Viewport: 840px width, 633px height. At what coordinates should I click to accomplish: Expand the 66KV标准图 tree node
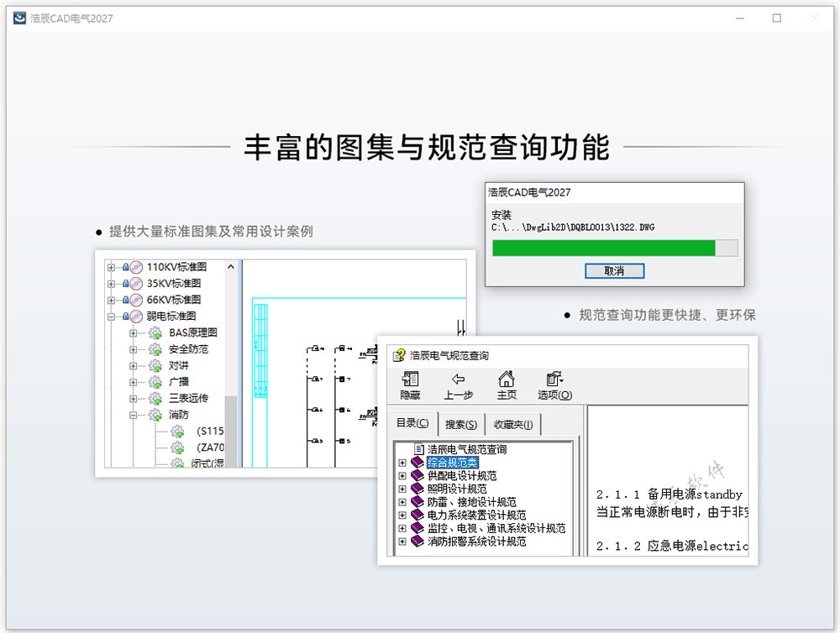[111, 300]
